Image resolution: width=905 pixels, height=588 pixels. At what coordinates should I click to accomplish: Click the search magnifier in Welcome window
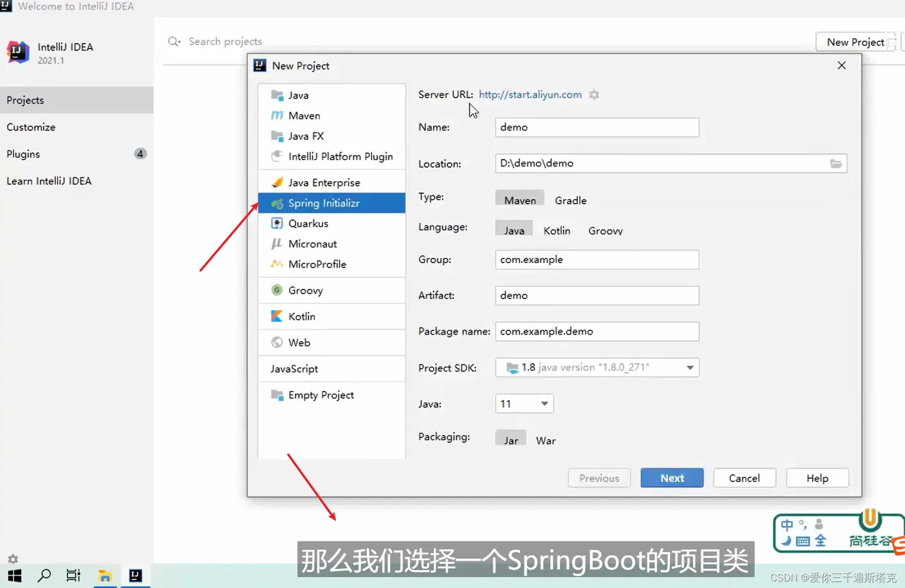point(174,41)
